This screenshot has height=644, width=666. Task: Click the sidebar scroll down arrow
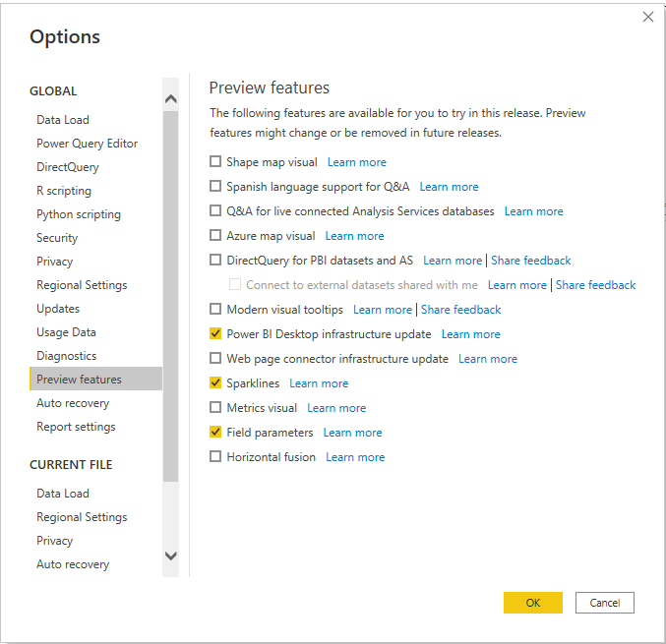pos(171,556)
